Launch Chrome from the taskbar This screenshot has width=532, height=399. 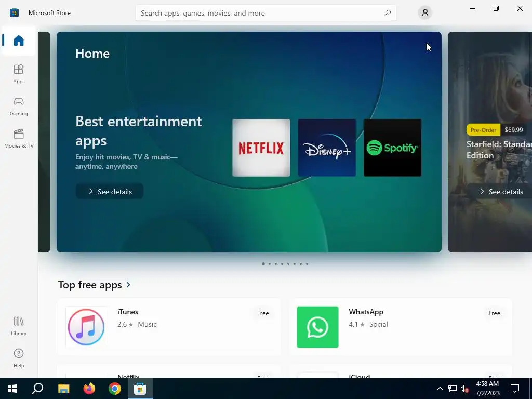coord(115,389)
